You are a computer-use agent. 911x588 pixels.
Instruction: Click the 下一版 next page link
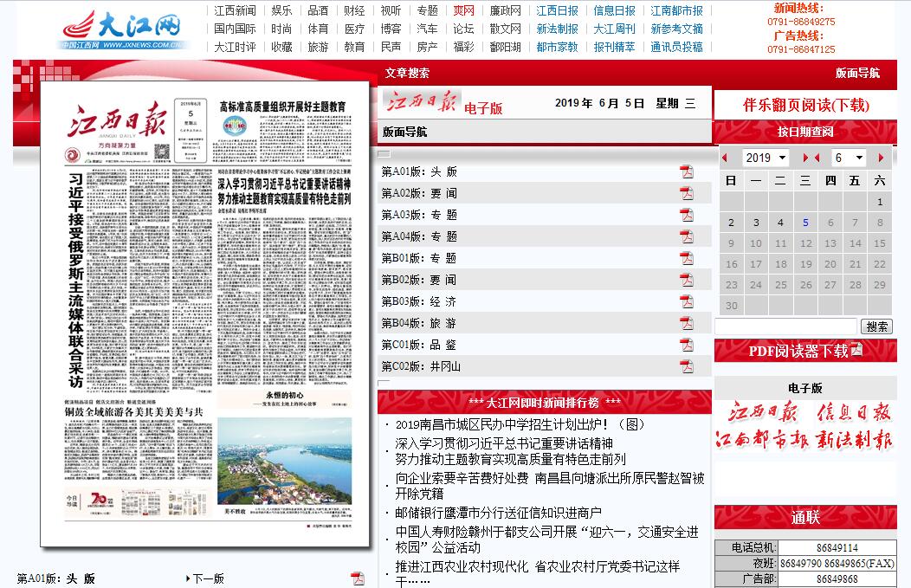click(x=207, y=578)
